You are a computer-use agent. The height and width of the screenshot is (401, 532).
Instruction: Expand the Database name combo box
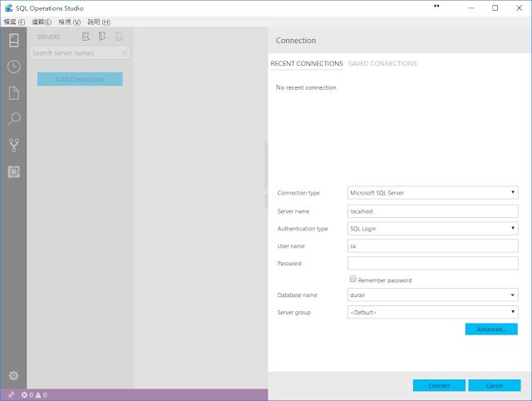513,295
